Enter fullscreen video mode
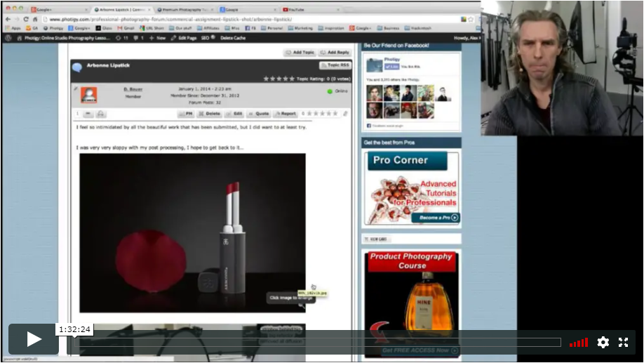This screenshot has width=644, height=363. click(x=623, y=342)
